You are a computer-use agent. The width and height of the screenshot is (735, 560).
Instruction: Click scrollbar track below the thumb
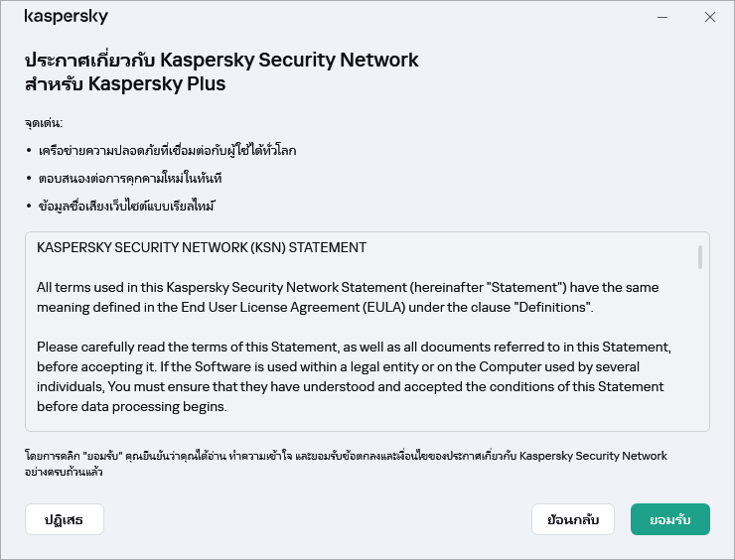pyautogui.click(x=700, y=357)
